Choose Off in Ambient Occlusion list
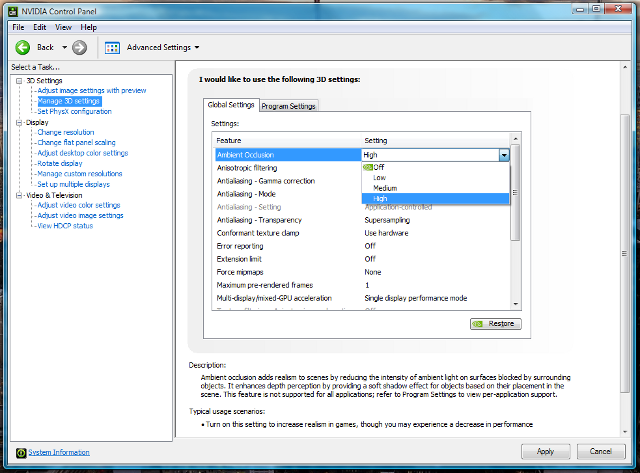This screenshot has height=473, width=640. pyautogui.click(x=379, y=167)
